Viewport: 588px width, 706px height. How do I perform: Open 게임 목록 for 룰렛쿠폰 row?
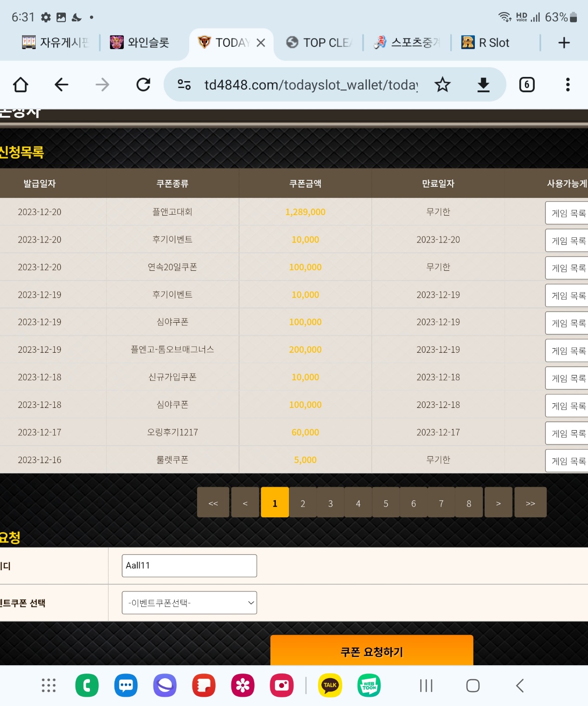tap(567, 461)
